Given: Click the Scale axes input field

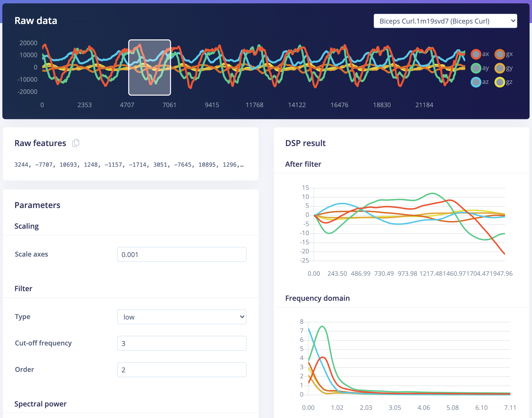Looking at the screenshot, I should (x=182, y=254).
